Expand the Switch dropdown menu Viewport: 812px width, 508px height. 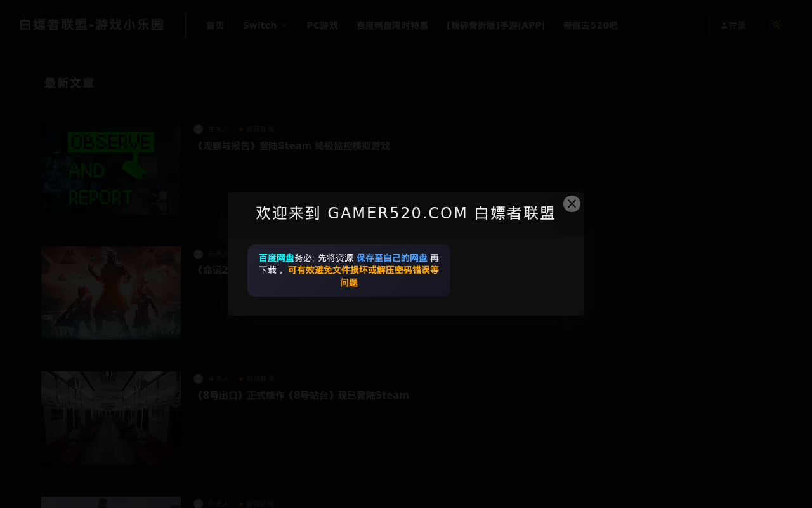pyautogui.click(x=265, y=25)
